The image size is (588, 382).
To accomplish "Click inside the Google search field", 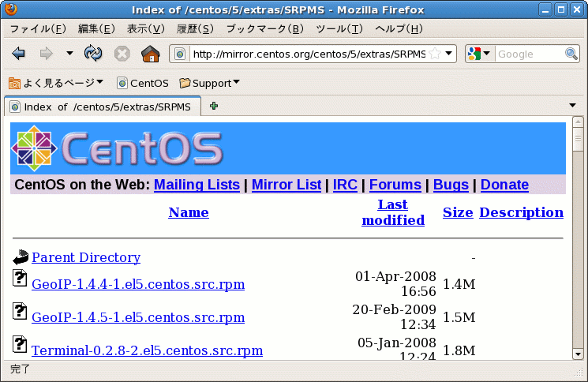I will tap(527, 54).
